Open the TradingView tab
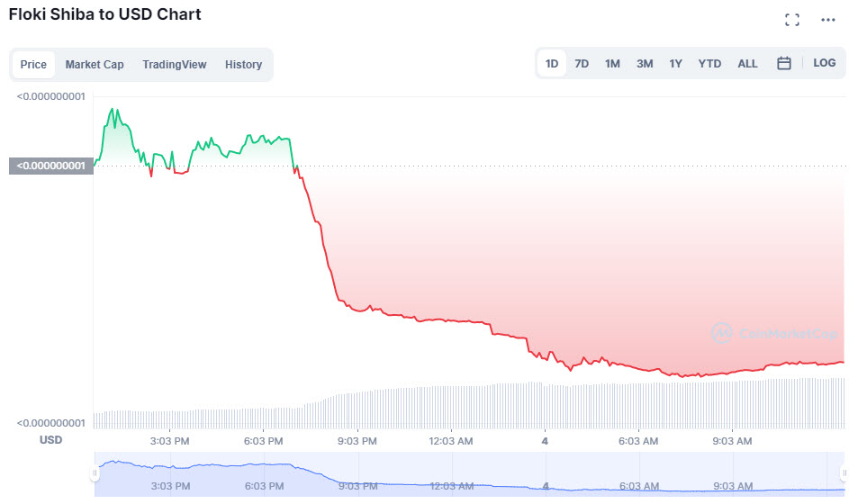The image size is (849, 504). coord(175,65)
